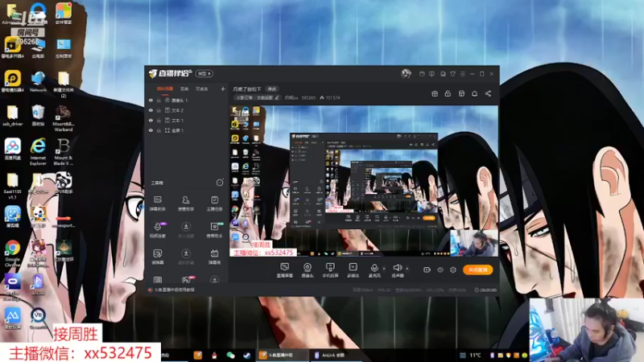Image resolution: width=644 pixels, height=362 pixels.
Task: Click the first title bar icon after the avatar
Action: tap(422, 74)
